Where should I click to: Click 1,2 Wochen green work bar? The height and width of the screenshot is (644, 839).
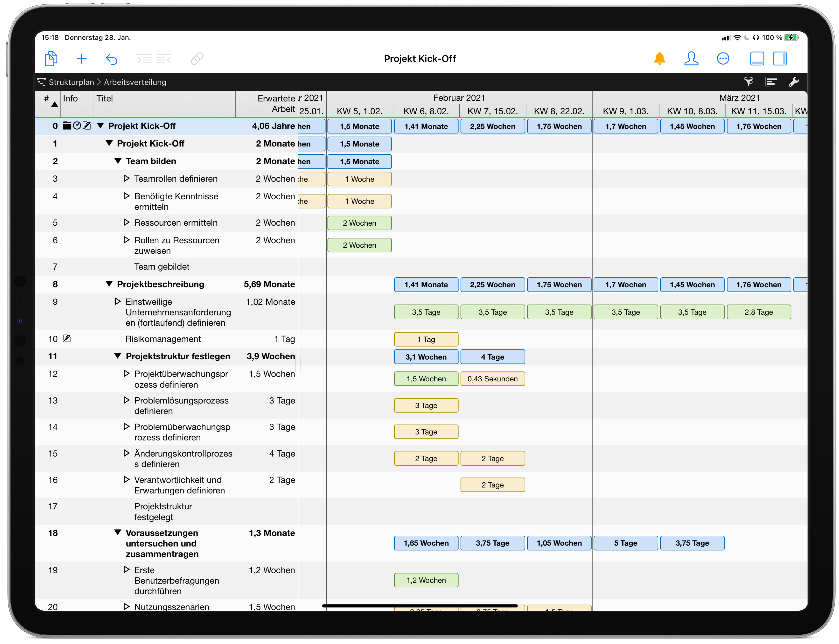[x=426, y=580]
